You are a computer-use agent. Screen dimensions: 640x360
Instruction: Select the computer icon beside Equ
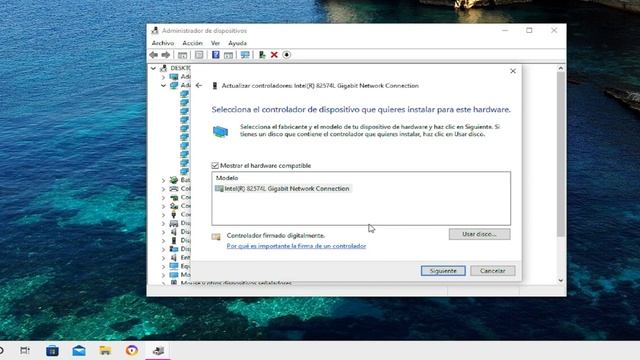click(x=174, y=266)
